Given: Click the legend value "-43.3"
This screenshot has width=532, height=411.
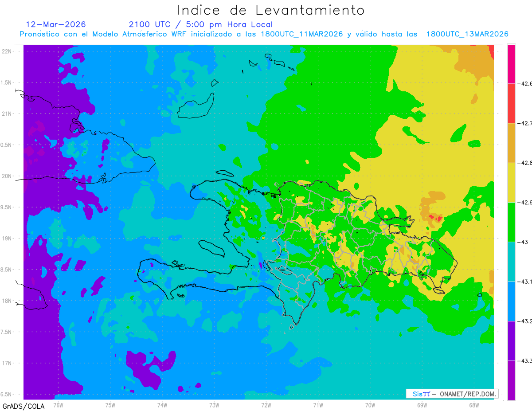Looking at the screenshot, I should 524,360.
